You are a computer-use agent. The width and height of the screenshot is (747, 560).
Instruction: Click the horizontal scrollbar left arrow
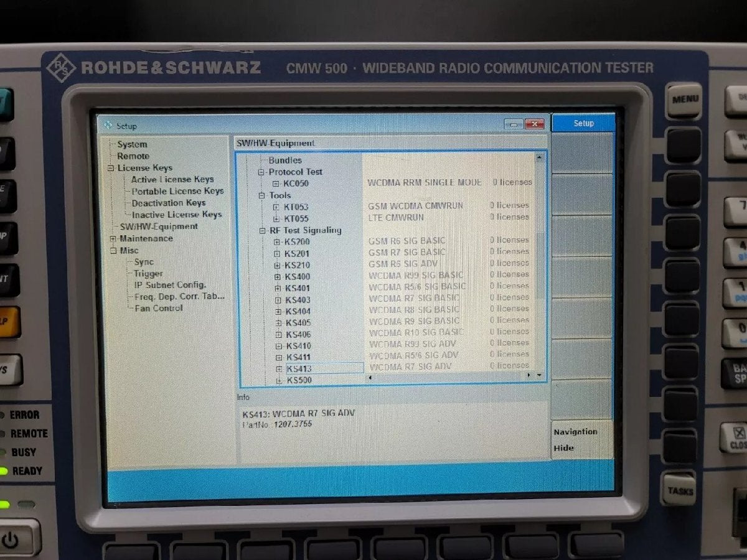tap(370, 376)
